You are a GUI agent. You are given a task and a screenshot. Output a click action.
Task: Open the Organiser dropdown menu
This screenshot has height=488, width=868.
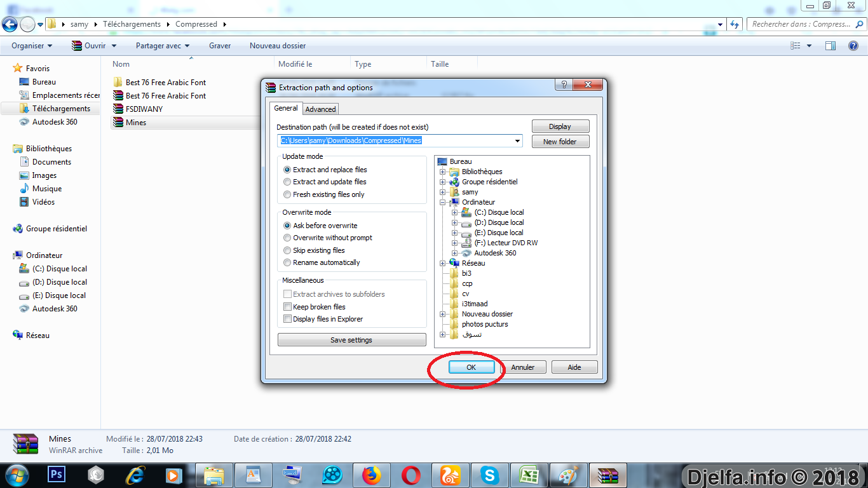32,46
